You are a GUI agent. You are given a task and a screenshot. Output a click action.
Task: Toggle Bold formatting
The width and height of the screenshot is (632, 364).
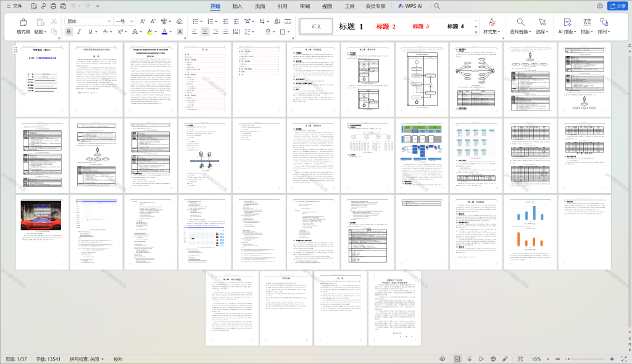[69, 31]
